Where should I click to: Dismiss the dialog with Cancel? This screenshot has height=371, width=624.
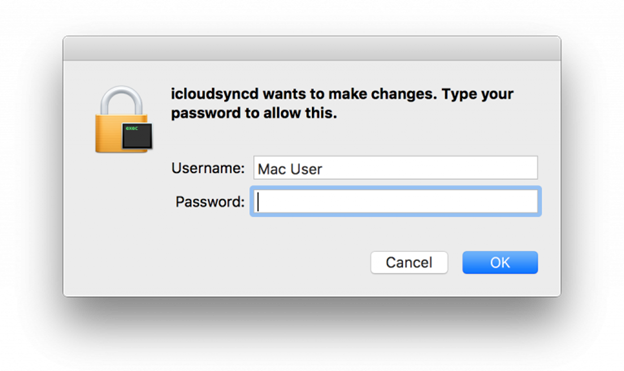point(409,262)
